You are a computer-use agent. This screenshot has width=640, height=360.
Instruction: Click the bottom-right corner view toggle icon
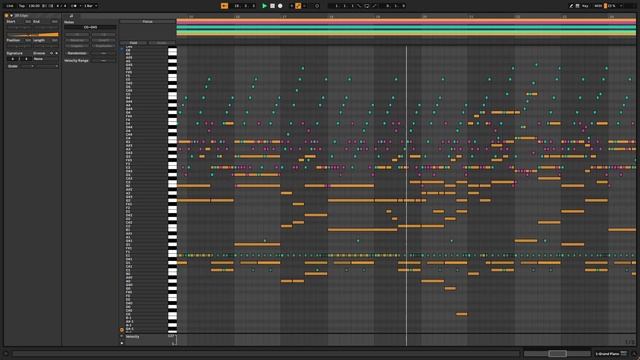(x=634, y=354)
